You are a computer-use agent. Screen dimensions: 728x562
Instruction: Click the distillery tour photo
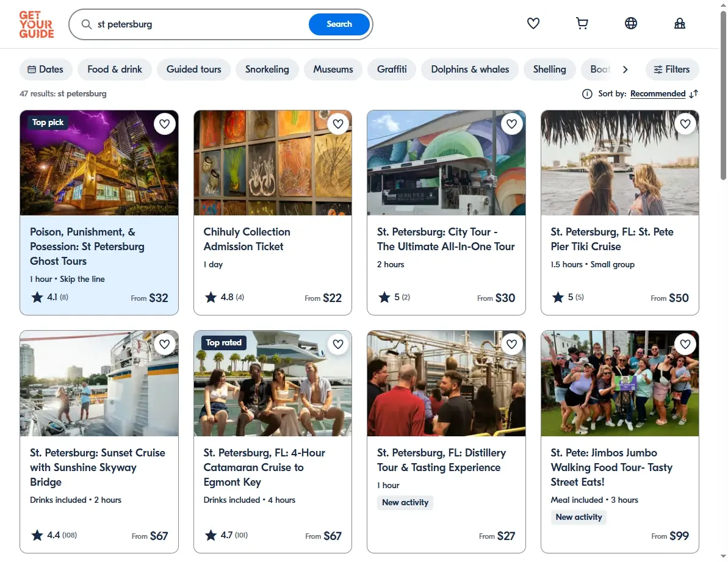pyautogui.click(x=446, y=383)
